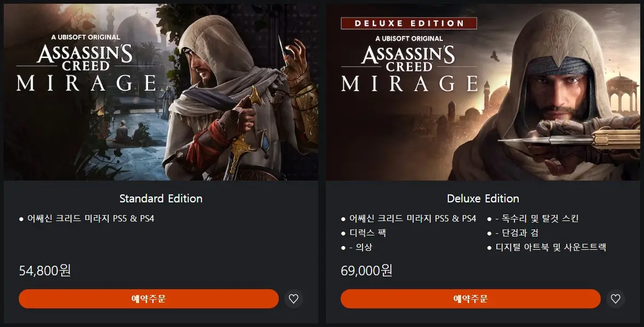644x327 pixels.
Task: Click the bullet beside 디지털 아트북 및 사운드트랙
Action: (488, 247)
